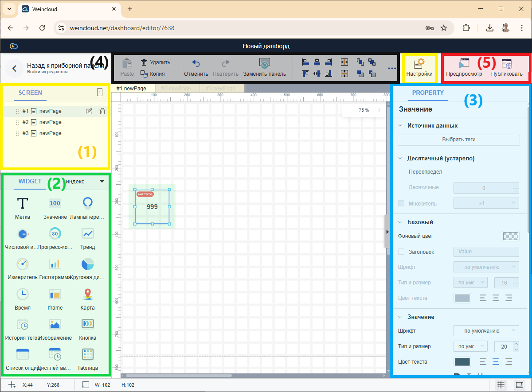
Task: Rename page #1 using edit icon
Action: [89, 111]
